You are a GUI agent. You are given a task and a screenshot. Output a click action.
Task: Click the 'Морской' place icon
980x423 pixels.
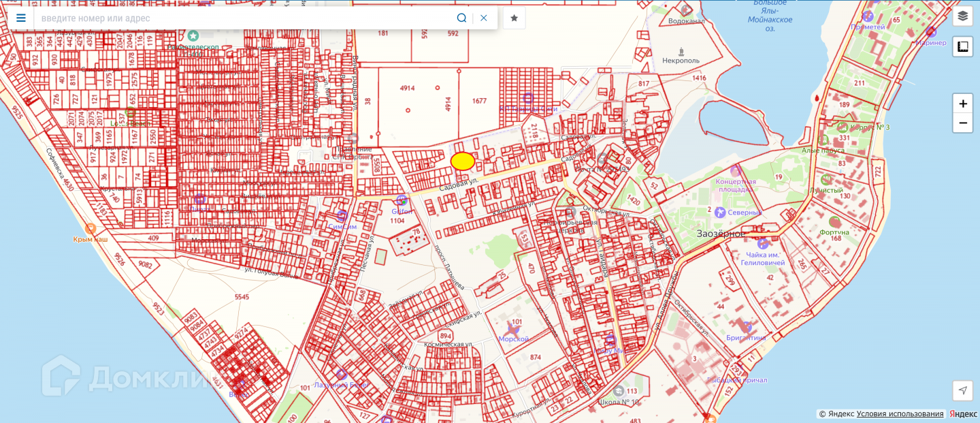click(513, 330)
